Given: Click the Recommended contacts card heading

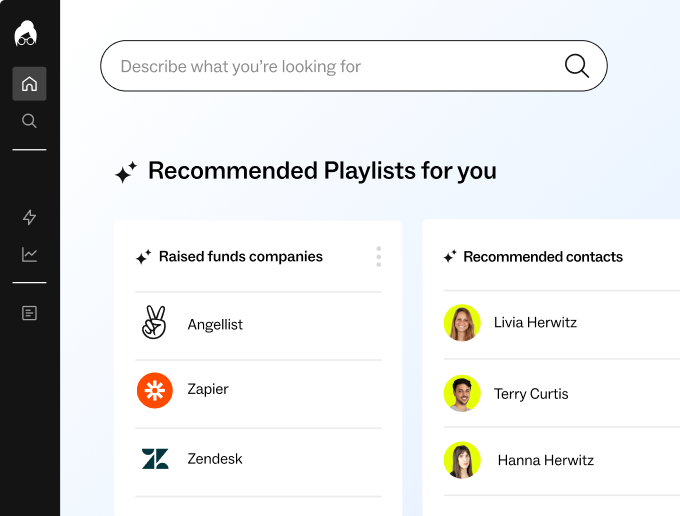Looking at the screenshot, I should coord(542,257).
